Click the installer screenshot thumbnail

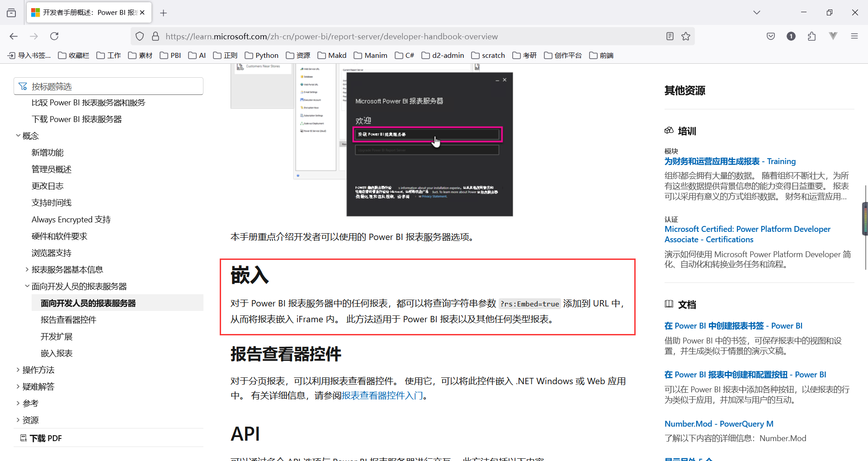click(x=372, y=140)
